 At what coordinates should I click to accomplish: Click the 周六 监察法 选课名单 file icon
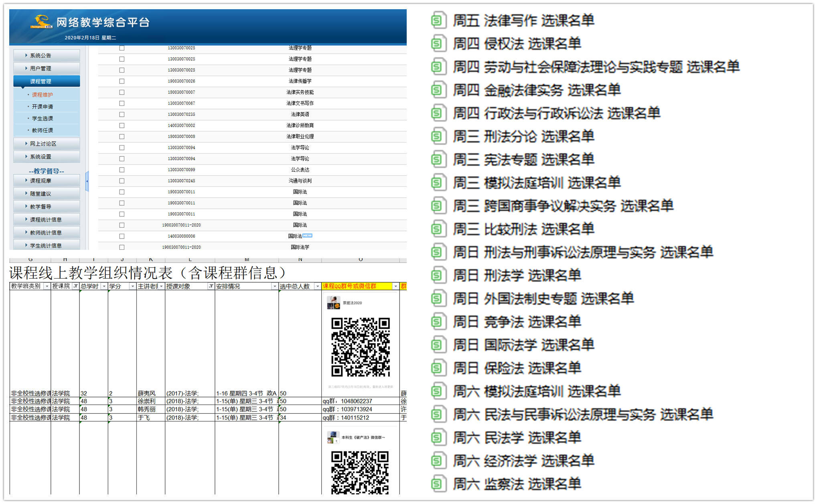click(438, 484)
